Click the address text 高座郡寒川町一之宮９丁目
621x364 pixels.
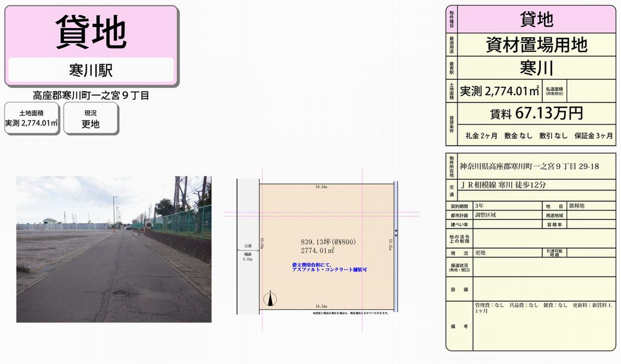[91, 95]
